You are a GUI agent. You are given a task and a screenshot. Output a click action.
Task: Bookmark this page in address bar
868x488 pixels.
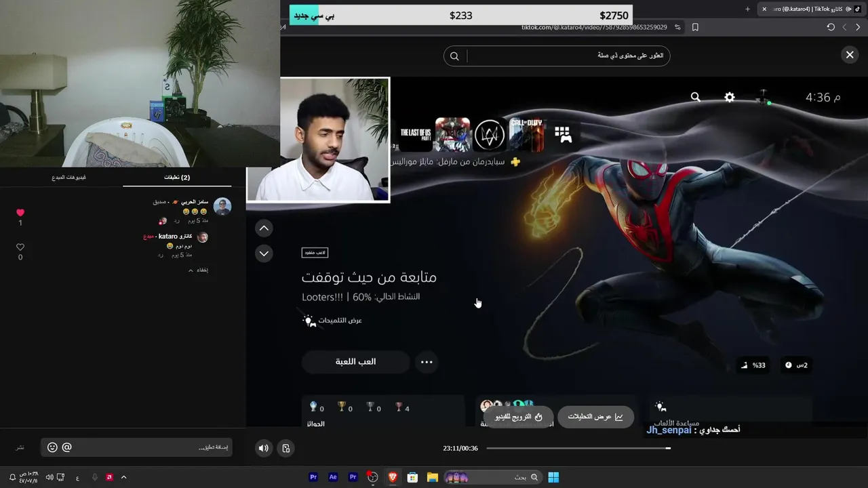[x=695, y=27]
